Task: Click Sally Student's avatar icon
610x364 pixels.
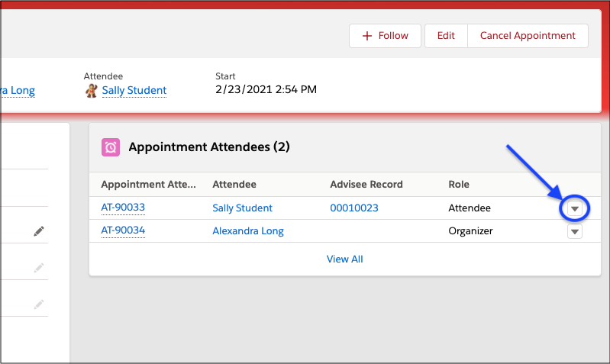Action: [x=91, y=90]
